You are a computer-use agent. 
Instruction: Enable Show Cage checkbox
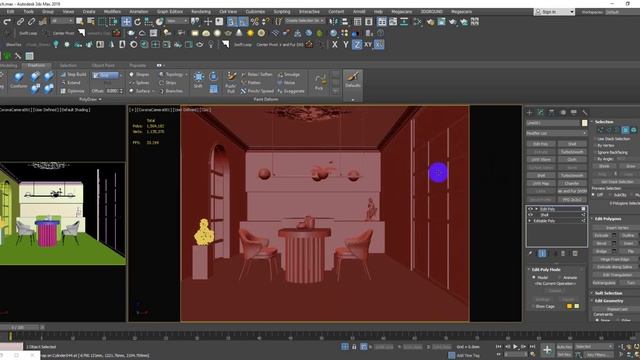533,306
